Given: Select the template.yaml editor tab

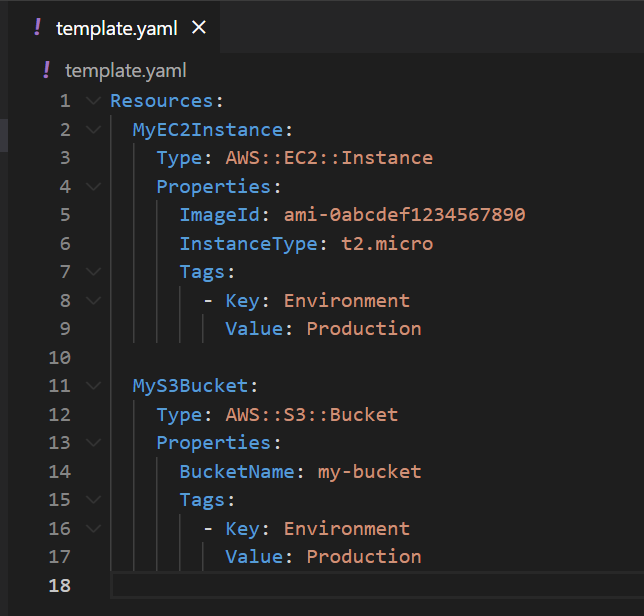Looking at the screenshot, I should click(x=116, y=28).
